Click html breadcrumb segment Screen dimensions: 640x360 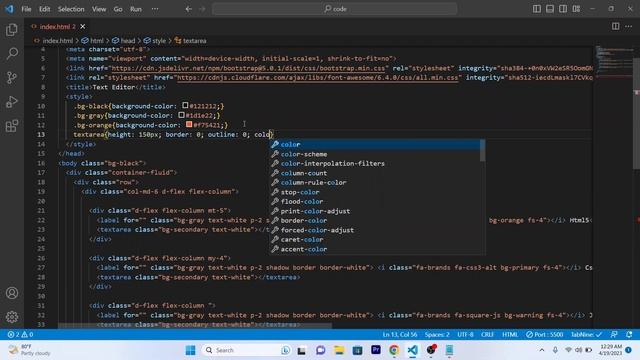pyautogui.click(x=93, y=41)
